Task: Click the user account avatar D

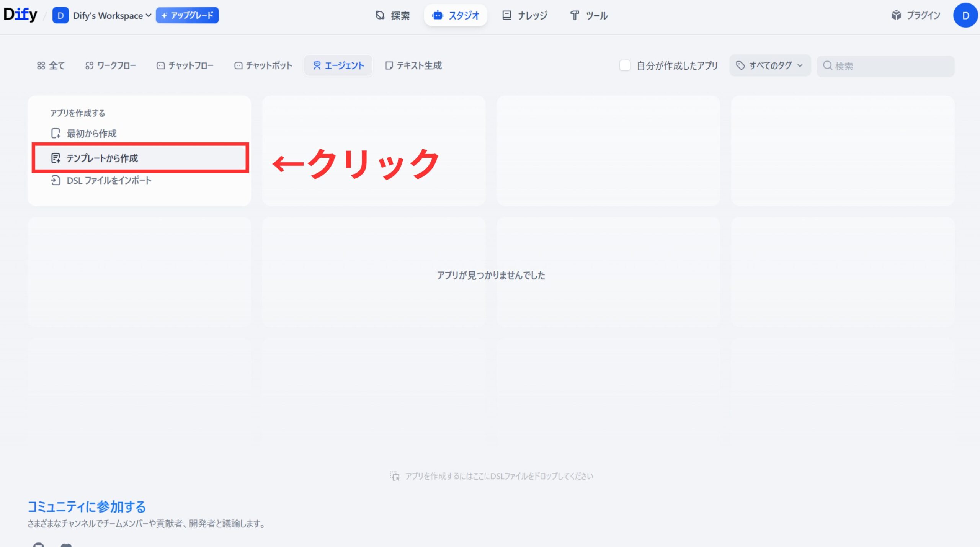Action: (965, 15)
